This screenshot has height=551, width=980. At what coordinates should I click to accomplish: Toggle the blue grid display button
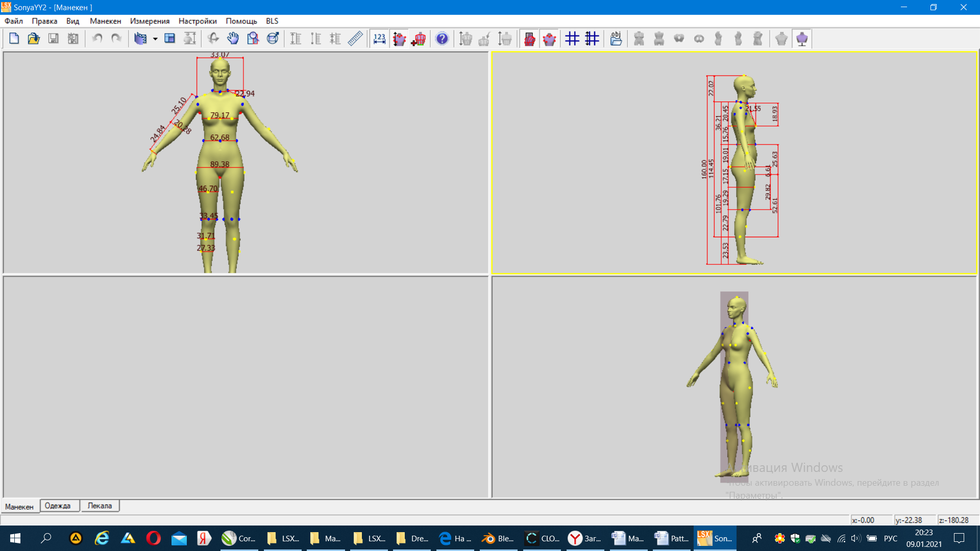point(572,39)
